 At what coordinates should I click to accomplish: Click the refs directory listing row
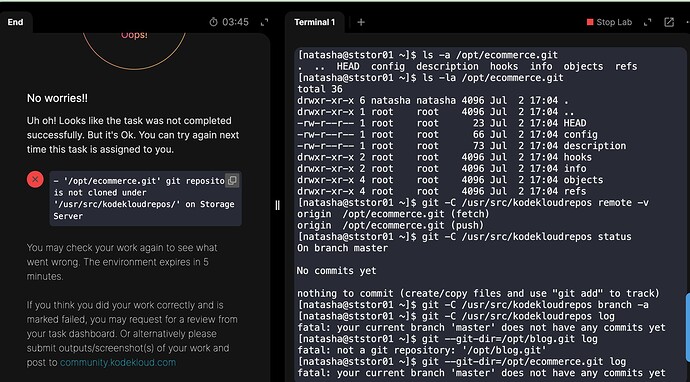[x=442, y=191]
